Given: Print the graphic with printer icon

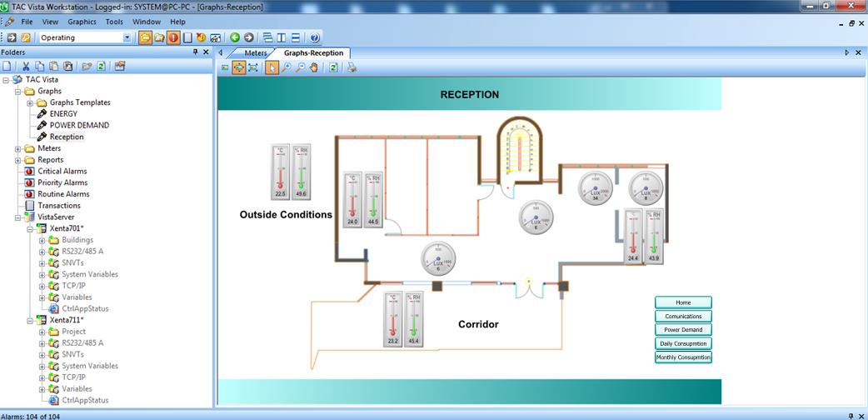Looking at the screenshot, I should [x=352, y=67].
